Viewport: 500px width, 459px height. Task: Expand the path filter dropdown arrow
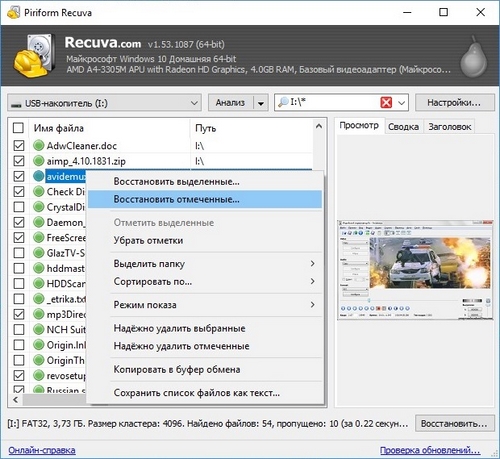pyautogui.click(x=402, y=103)
